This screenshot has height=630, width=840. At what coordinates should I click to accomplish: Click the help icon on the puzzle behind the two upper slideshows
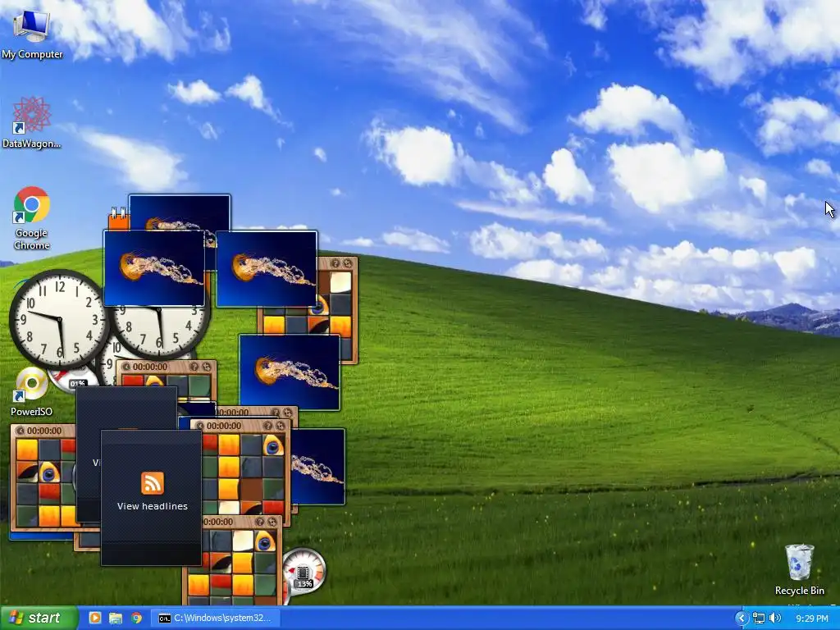336,263
